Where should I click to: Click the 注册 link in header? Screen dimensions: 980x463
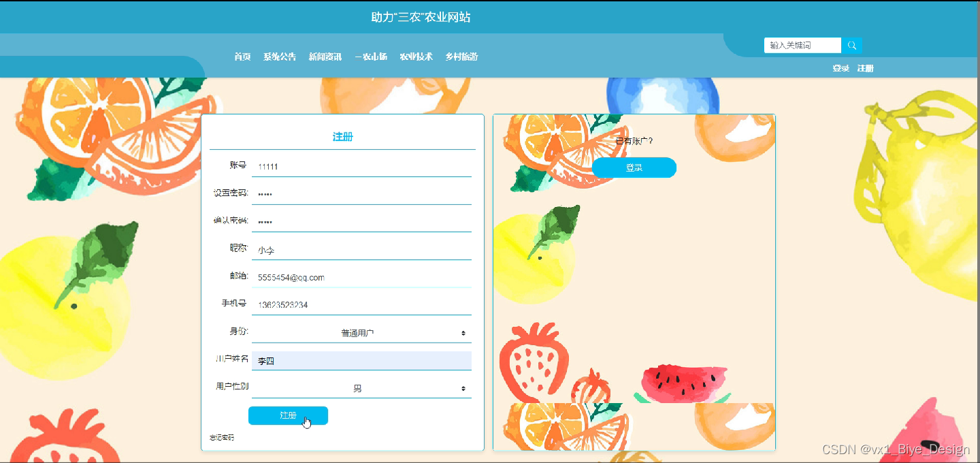tap(866, 68)
